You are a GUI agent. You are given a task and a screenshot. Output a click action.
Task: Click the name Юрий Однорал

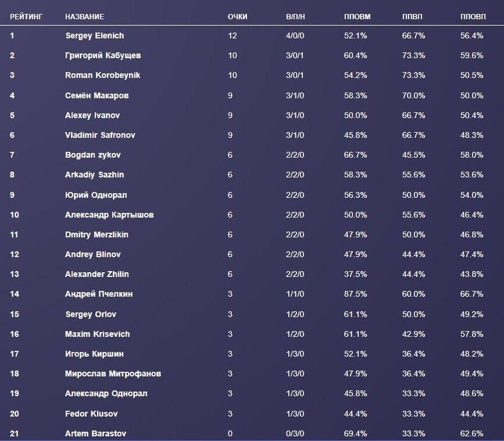[96, 195]
